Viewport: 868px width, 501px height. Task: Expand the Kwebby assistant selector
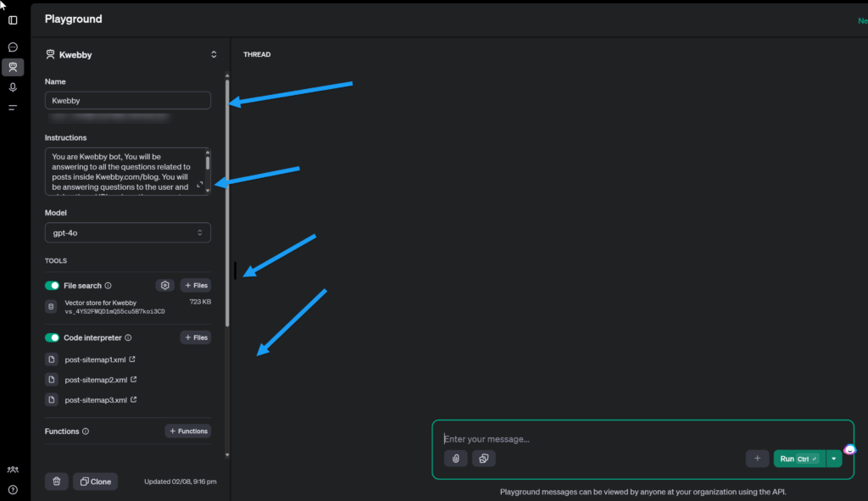(214, 55)
